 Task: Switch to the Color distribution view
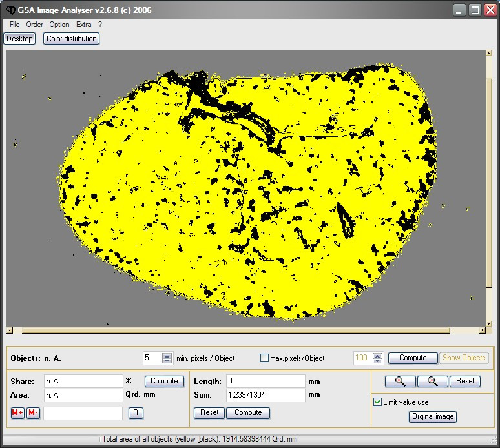coord(72,39)
